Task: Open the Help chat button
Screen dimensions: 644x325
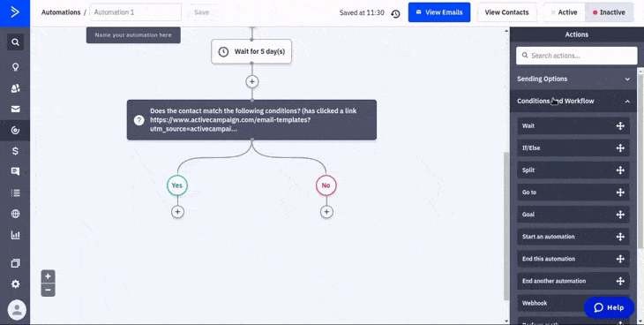Action: tap(609, 307)
